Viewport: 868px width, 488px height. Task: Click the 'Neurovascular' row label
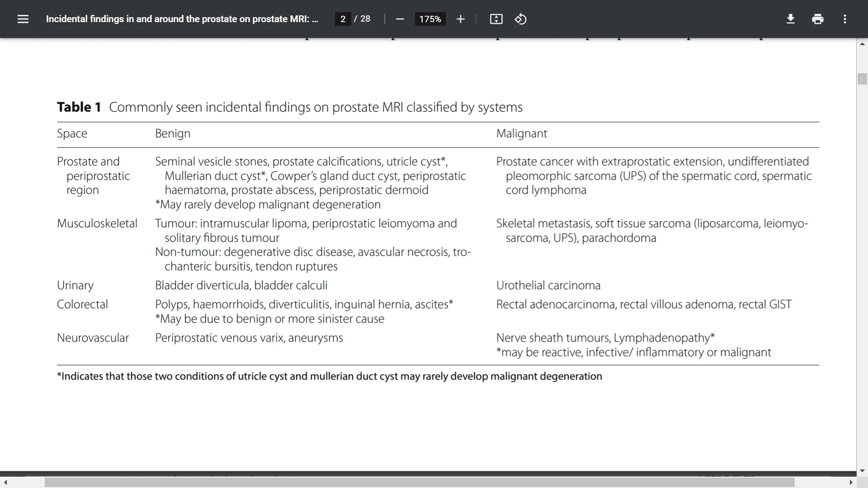pos(93,338)
